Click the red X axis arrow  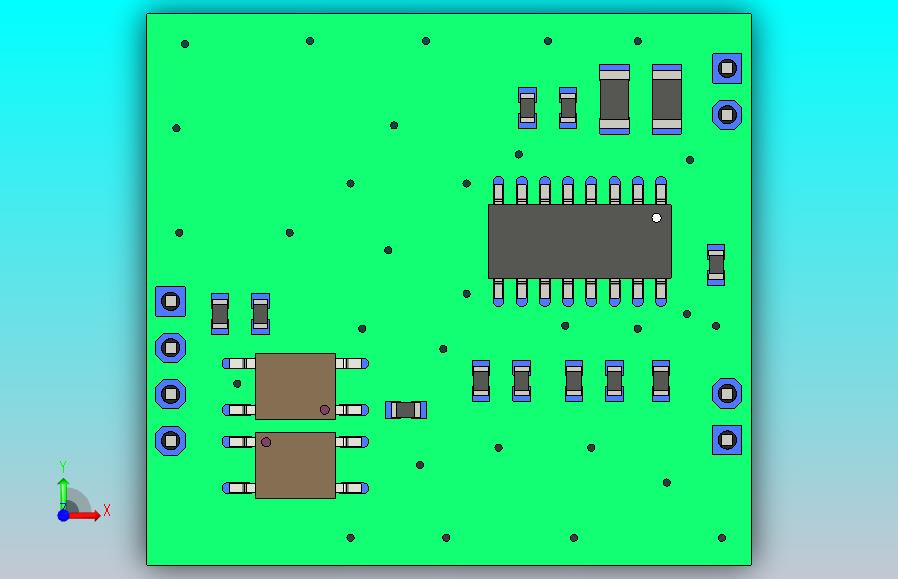[85, 515]
